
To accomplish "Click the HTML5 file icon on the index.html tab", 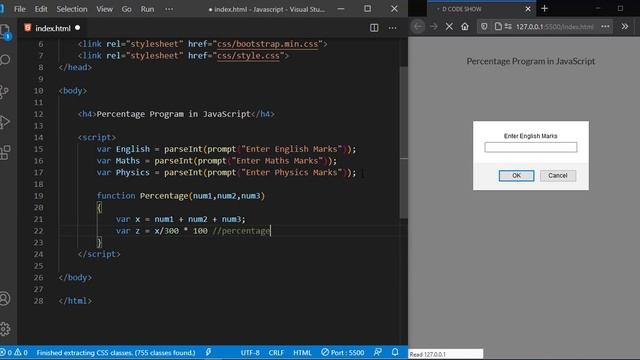I will (27, 28).
